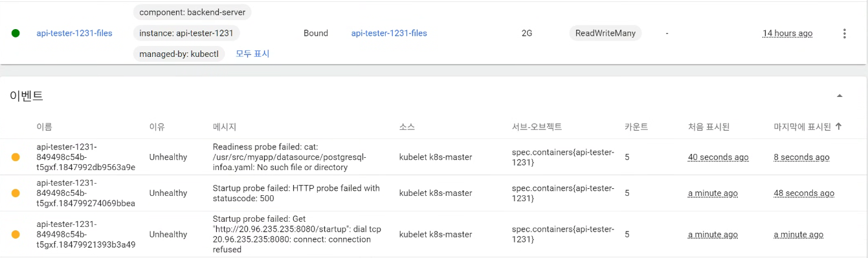The width and height of the screenshot is (868, 258).
Task: Click the 14 hours ago timestamp
Action: click(x=787, y=34)
